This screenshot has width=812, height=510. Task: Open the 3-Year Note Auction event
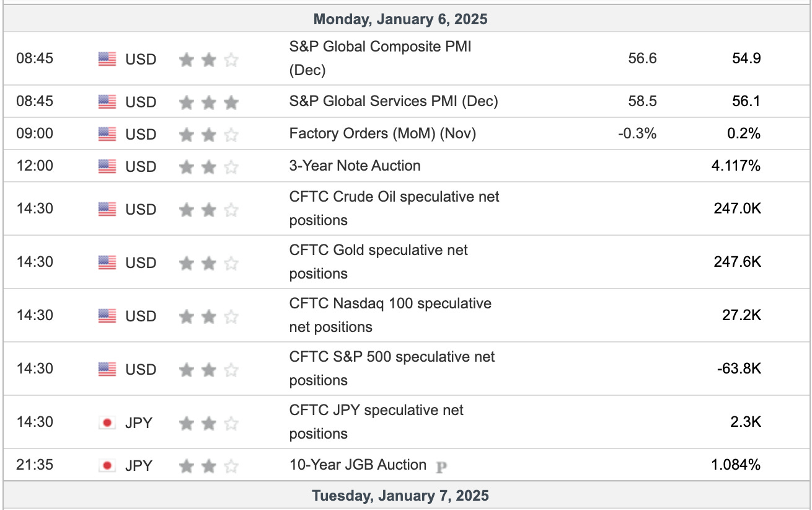(355, 166)
